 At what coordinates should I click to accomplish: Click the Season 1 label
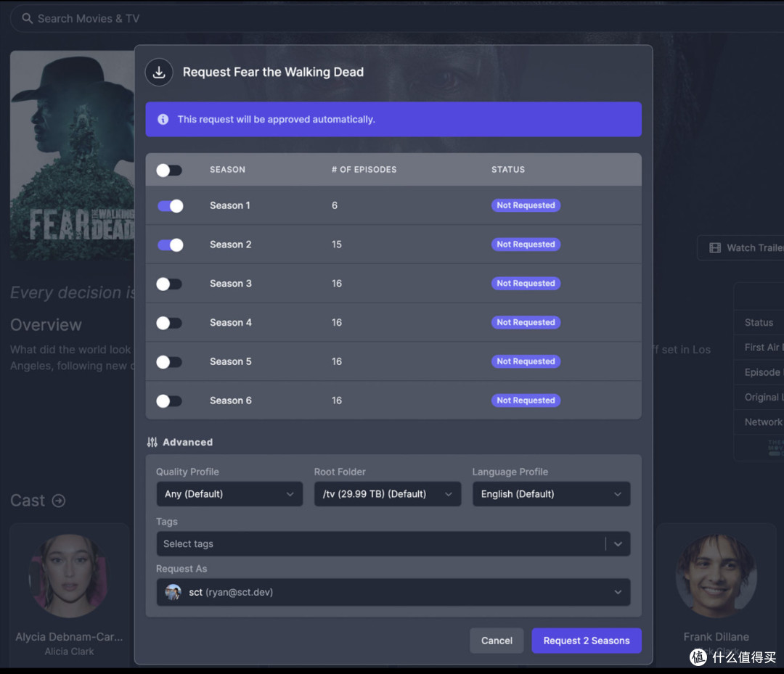[230, 205]
